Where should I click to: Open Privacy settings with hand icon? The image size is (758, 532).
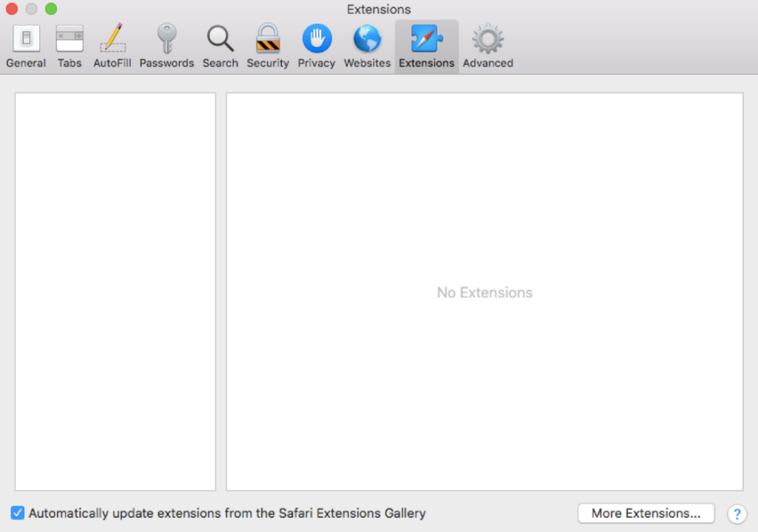point(316,46)
